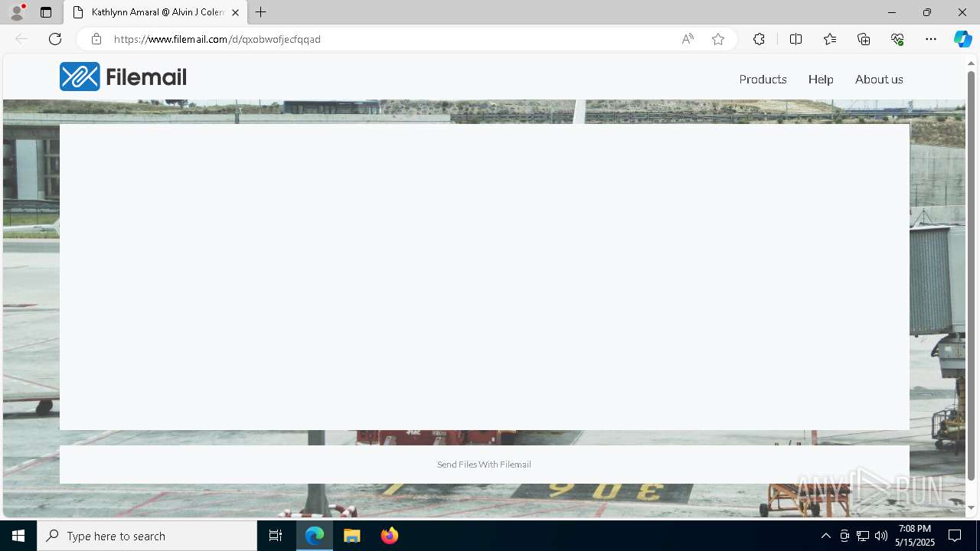Open the Copilot sidebar icon
980x551 pixels.
(962, 39)
